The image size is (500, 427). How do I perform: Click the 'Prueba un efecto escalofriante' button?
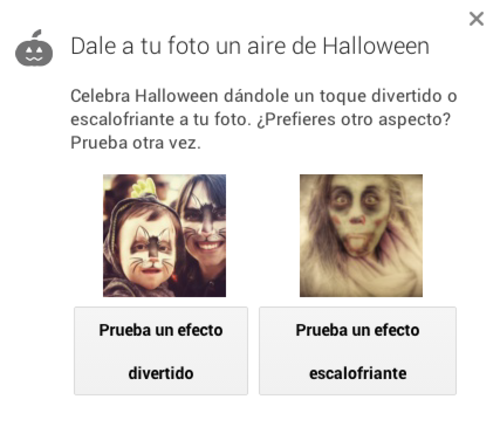point(358,351)
